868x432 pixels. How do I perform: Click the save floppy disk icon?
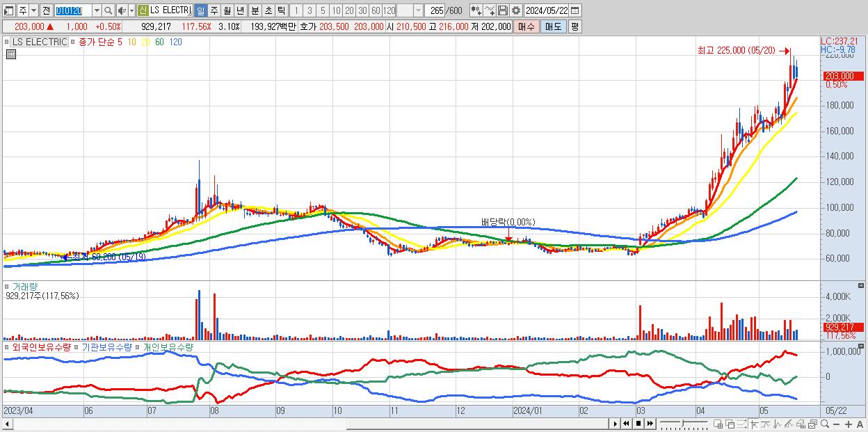[502, 10]
